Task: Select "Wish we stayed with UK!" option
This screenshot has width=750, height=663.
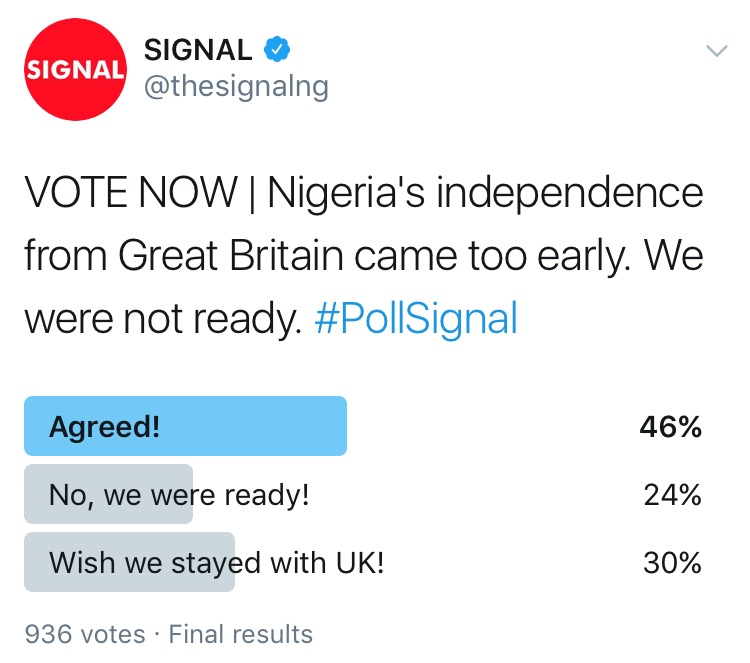Action: click(x=217, y=562)
